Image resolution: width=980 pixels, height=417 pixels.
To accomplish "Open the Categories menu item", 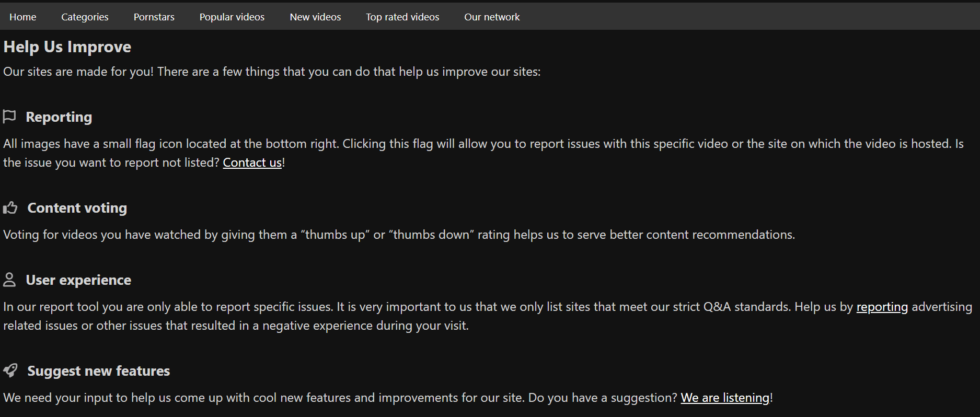I will 85,17.
